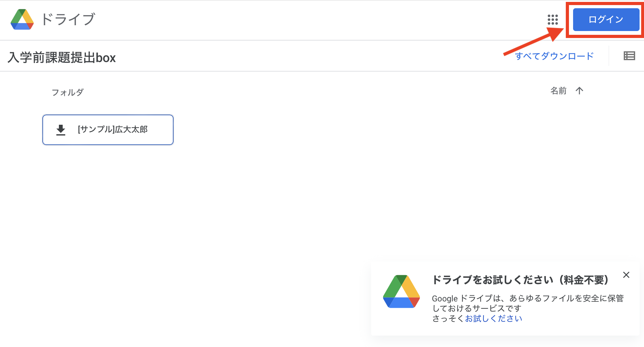This screenshot has width=644, height=347.
Task: Open the Google apps grid launcher
Action: [553, 20]
